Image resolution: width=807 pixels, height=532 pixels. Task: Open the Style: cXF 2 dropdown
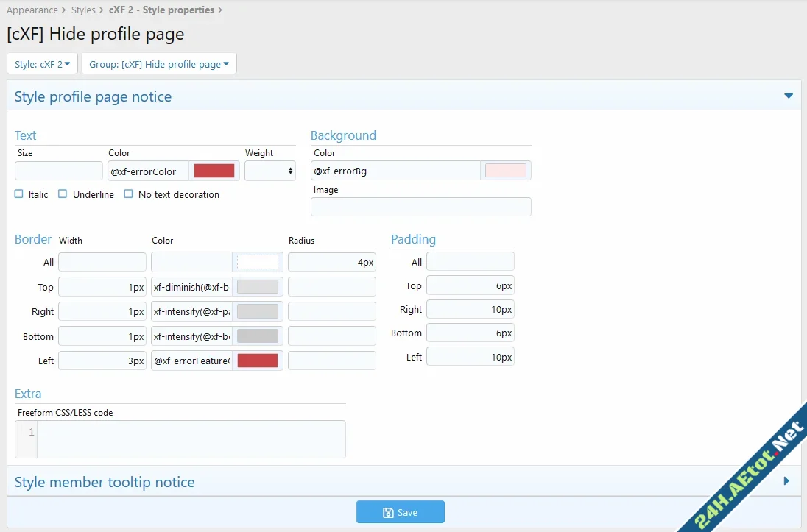42,63
